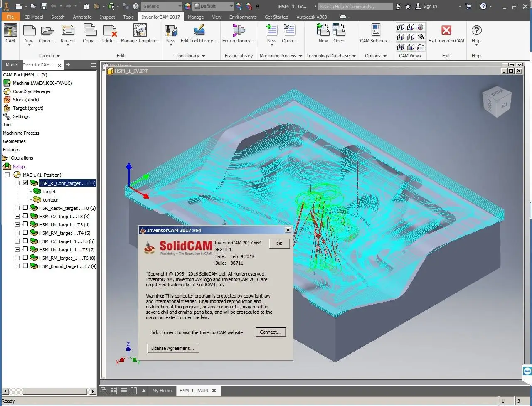Click Open in Technology Database group

339,34
